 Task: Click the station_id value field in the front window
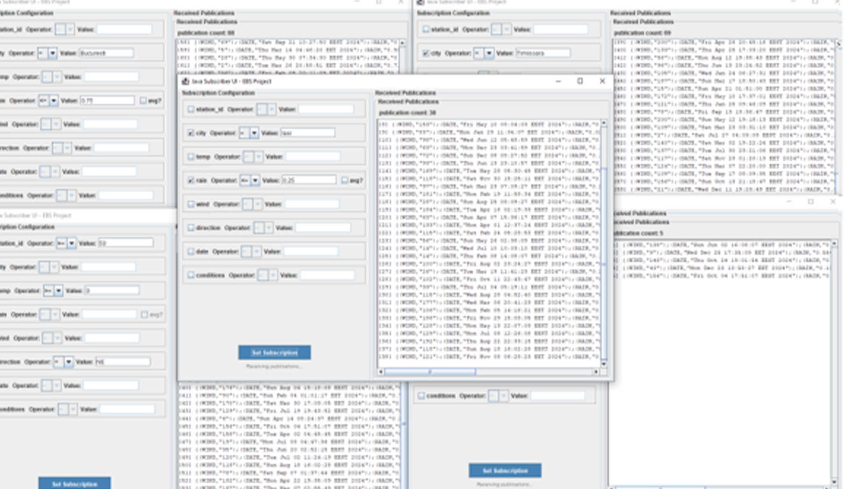[x=326, y=109]
